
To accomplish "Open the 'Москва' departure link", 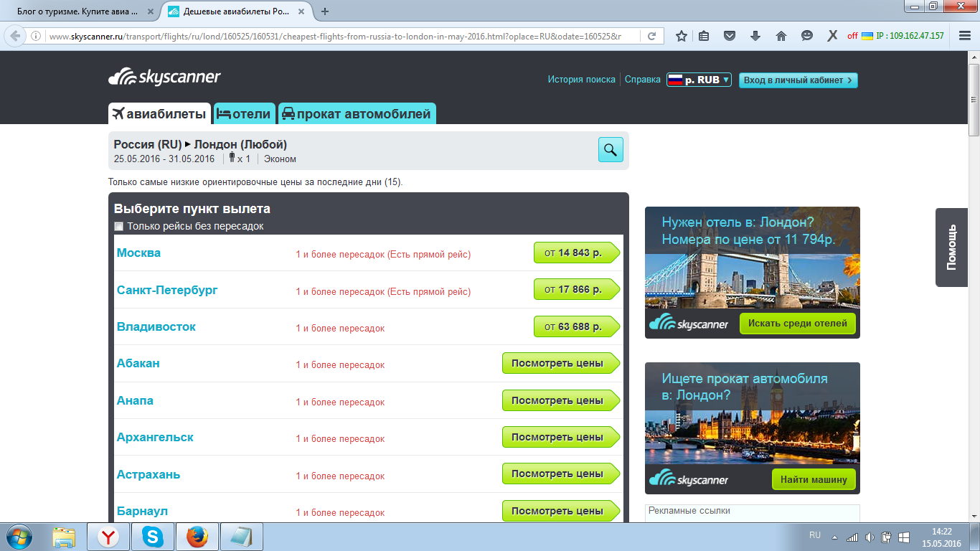I will (x=138, y=253).
